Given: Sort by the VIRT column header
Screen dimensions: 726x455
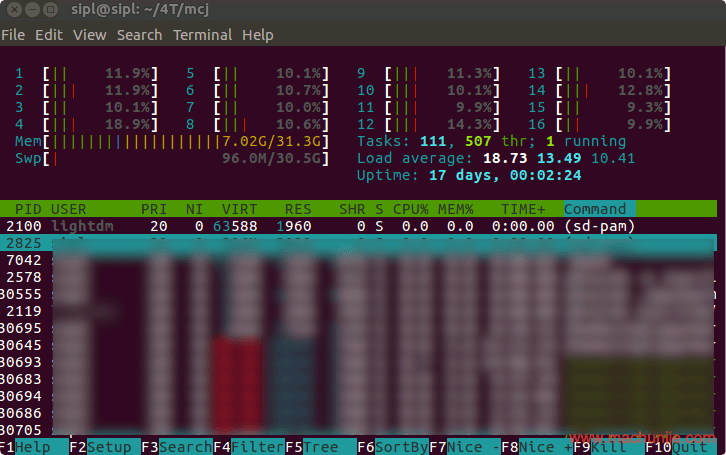Looking at the screenshot, I should coord(239,209).
